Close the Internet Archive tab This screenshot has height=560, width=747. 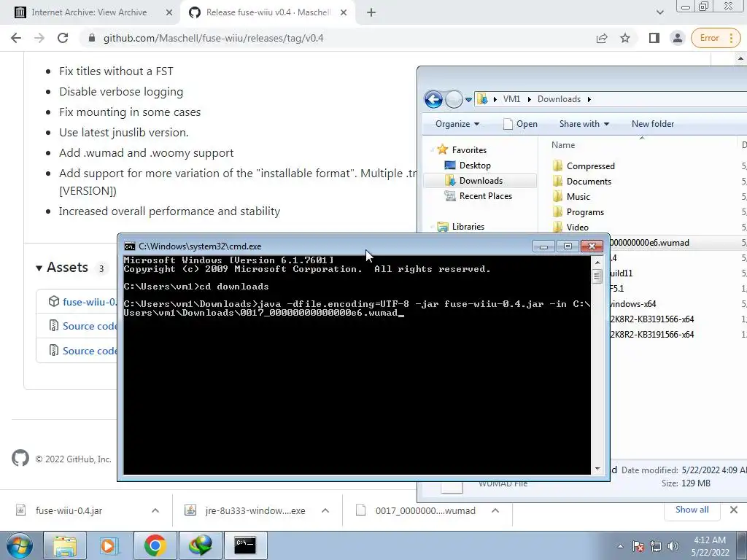169,12
